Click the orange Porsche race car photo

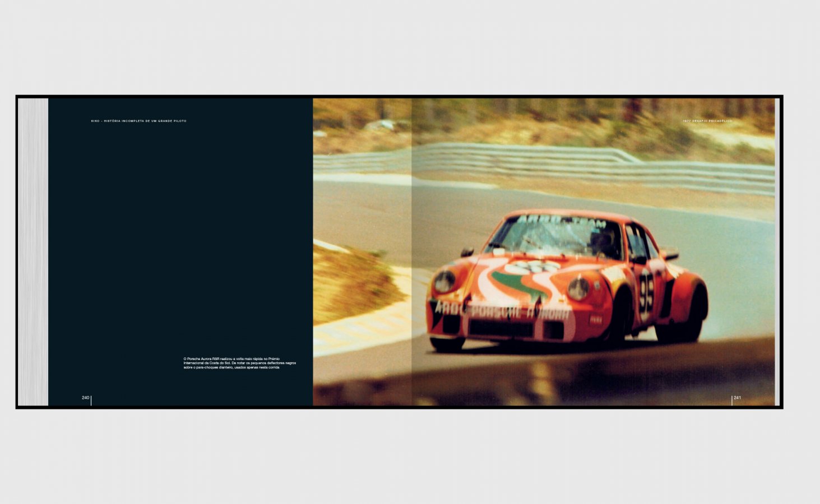tap(544, 252)
